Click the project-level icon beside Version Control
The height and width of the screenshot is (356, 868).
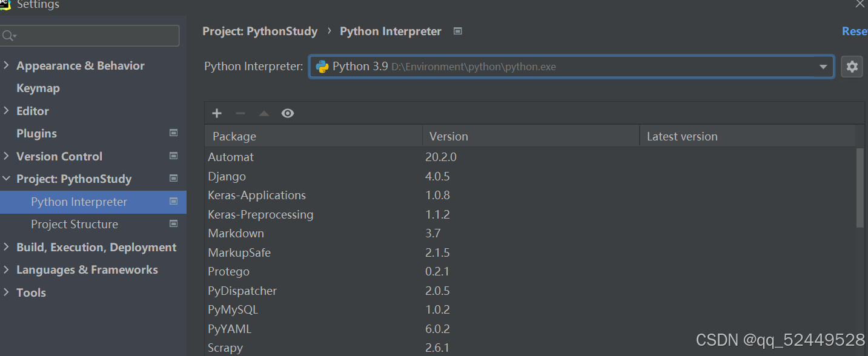[174, 156]
